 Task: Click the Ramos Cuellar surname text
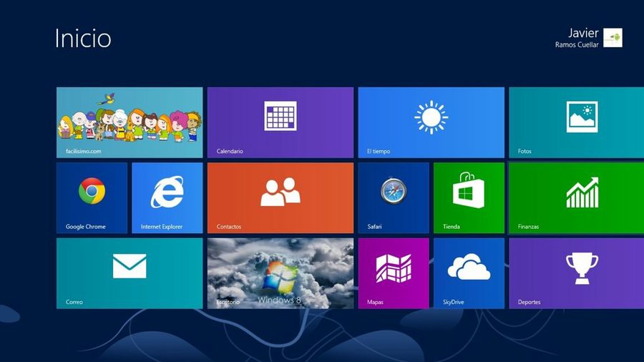pyautogui.click(x=577, y=45)
